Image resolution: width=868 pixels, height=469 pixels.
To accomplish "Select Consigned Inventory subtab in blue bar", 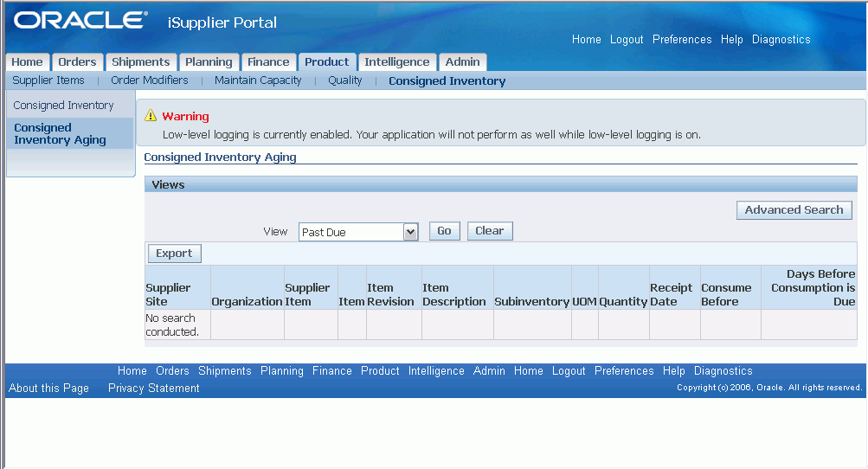I will coord(447,80).
